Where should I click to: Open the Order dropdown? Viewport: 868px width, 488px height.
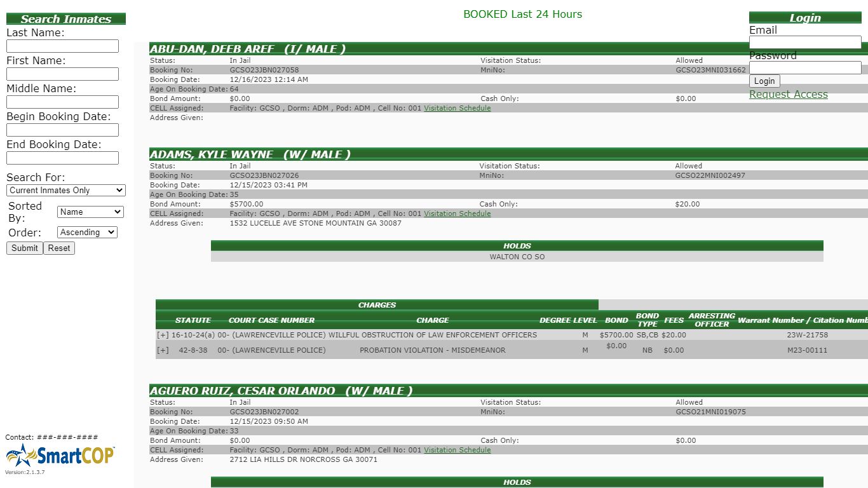click(x=87, y=233)
